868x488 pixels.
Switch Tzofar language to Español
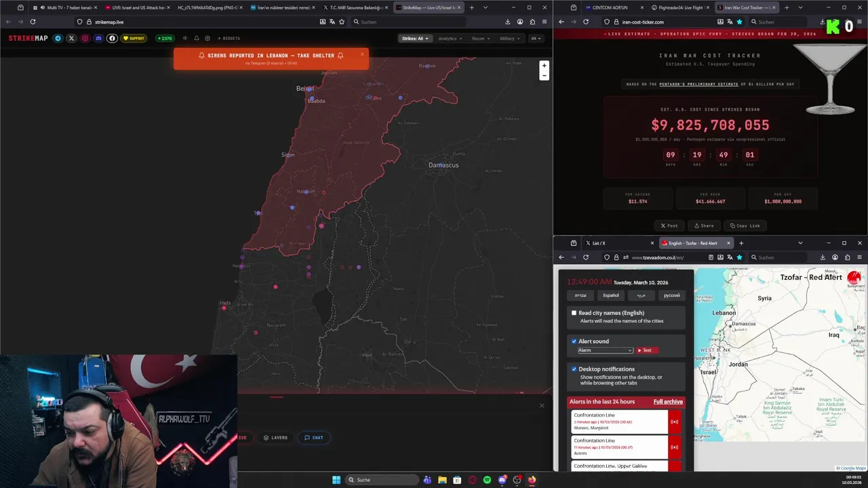click(611, 296)
